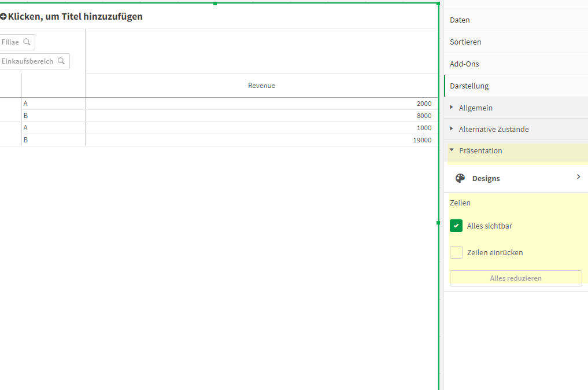This screenshot has height=390, width=588.
Task: Collapse the 'Präsentation' section
Action: click(x=481, y=150)
